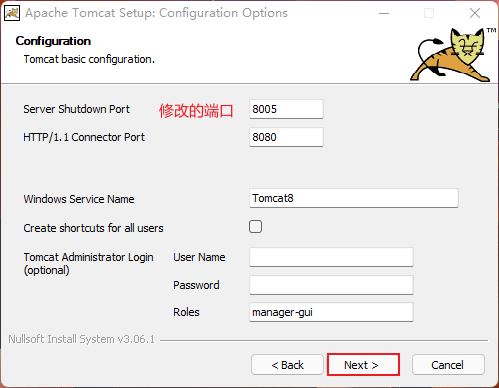Click the Server Shutdown Port field showing 8005
The height and width of the screenshot is (388, 499).
pos(286,109)
